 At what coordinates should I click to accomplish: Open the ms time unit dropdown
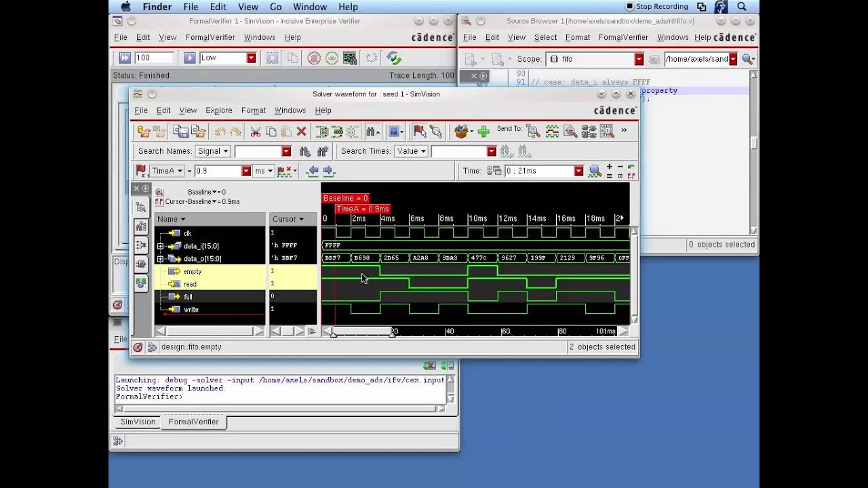pos(264,171)
